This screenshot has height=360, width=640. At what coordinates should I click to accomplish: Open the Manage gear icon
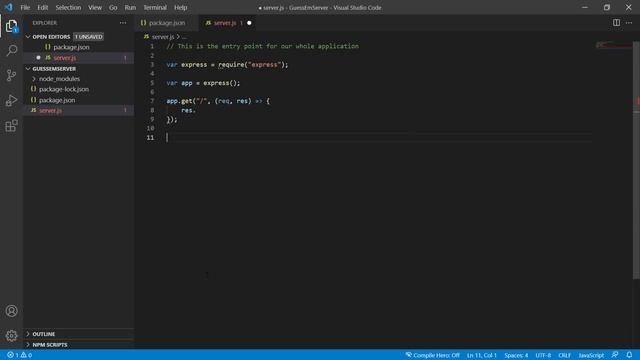tap(11, 336)
